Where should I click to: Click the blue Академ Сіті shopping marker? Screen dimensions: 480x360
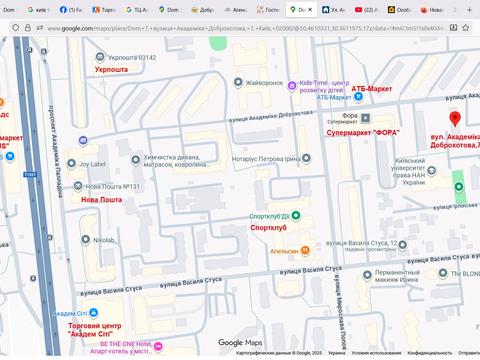[x=94, y=313]
